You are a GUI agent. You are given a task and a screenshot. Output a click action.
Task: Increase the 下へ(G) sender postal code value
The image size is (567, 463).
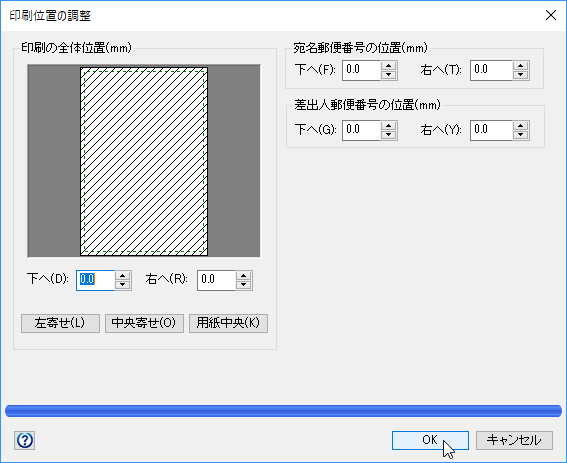click(x=388, y=126)
